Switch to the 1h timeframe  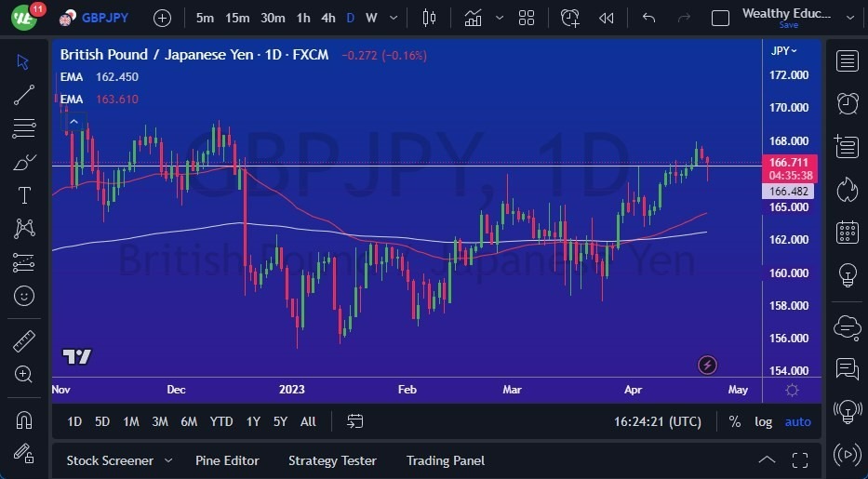(302, 19)
